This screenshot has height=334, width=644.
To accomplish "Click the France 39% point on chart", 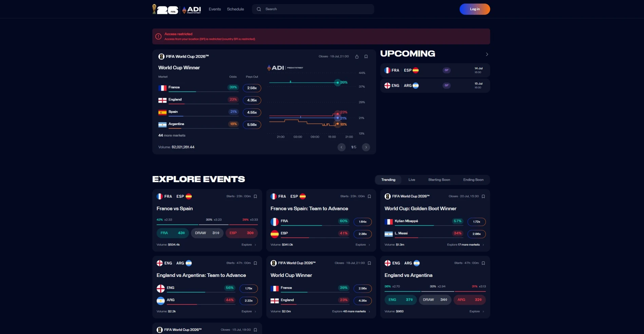I will [x=337, y=83].
